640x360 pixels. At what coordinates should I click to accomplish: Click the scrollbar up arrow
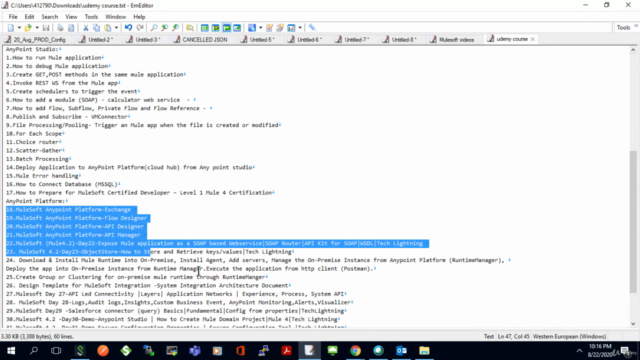[633, 50]
